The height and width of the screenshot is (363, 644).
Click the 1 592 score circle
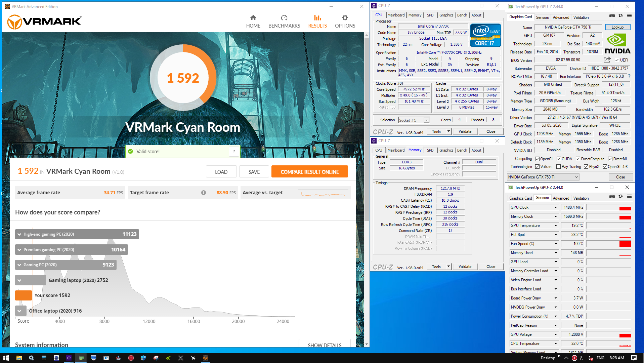tap(183, 78)
